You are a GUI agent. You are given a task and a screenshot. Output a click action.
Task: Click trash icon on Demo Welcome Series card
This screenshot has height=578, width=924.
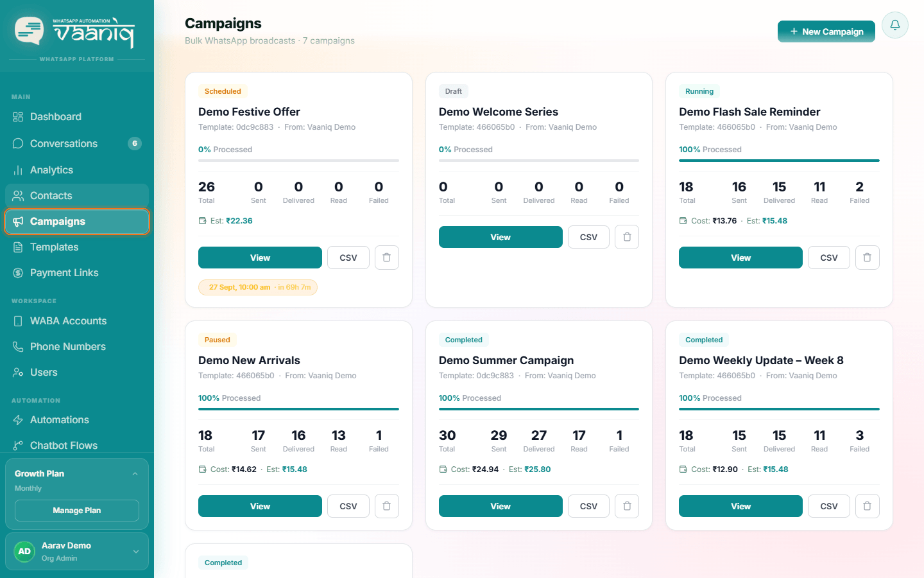[x=627, y=237]
